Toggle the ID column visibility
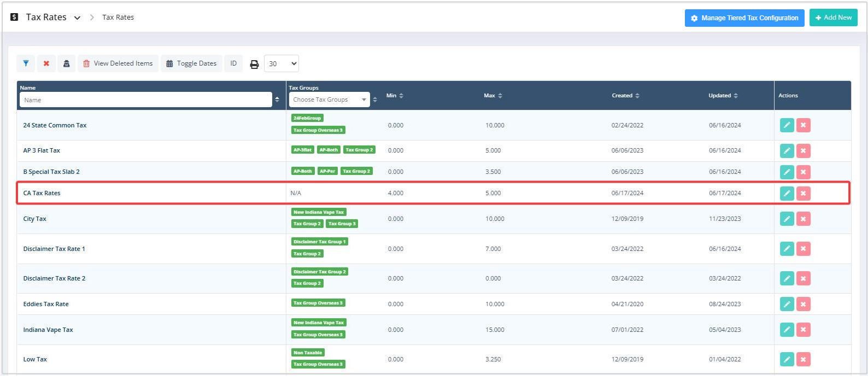 click(233, 63)
